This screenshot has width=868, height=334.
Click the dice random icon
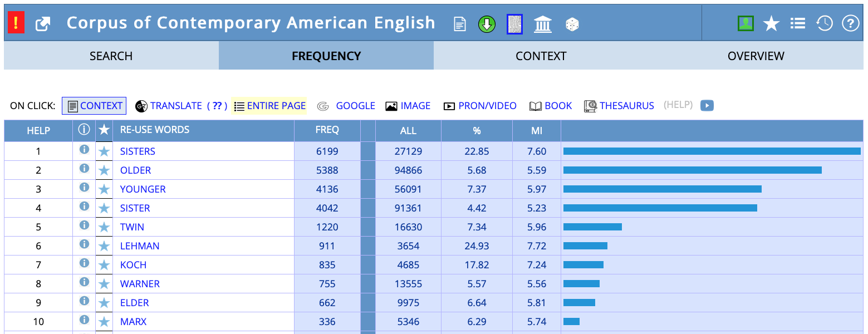572,24
